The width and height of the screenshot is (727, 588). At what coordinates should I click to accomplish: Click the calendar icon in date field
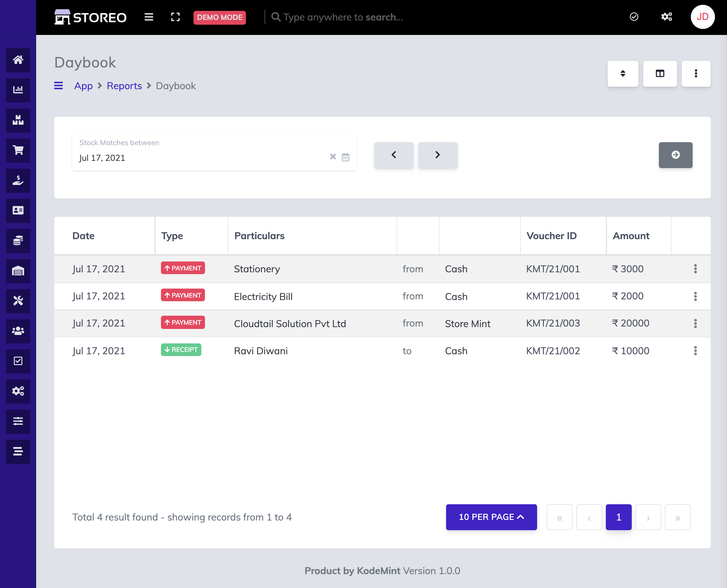pyautogui.click(x=345, y=157)
